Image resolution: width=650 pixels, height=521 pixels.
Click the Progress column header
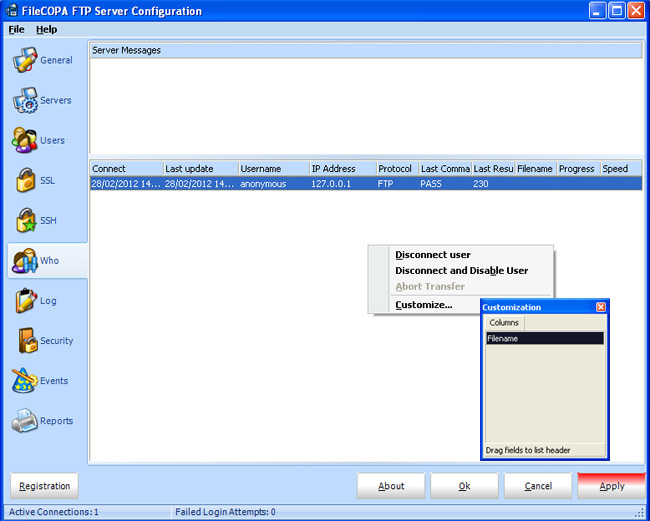[x=579, y=169]
